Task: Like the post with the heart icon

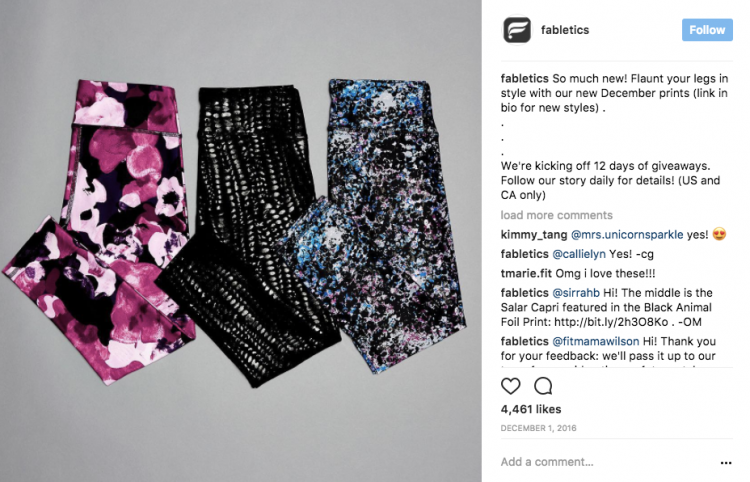Action: 510,386
